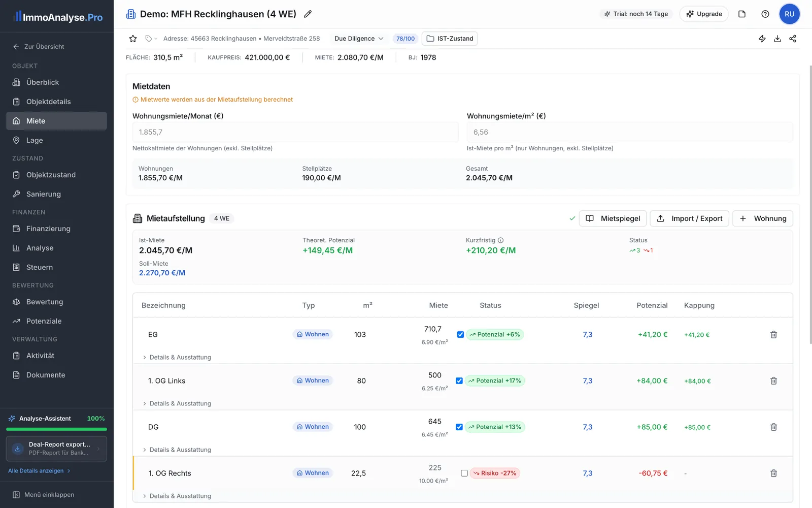Screen dimensions: 812x508
Task: Delete the EG apartment row with trash icon
Action: click(773, 335)
